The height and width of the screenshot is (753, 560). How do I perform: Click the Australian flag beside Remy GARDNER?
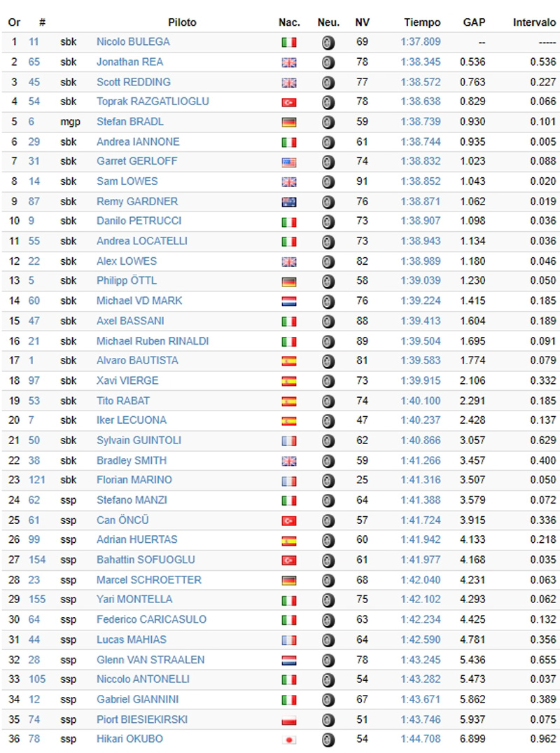(x=288, y=202)
